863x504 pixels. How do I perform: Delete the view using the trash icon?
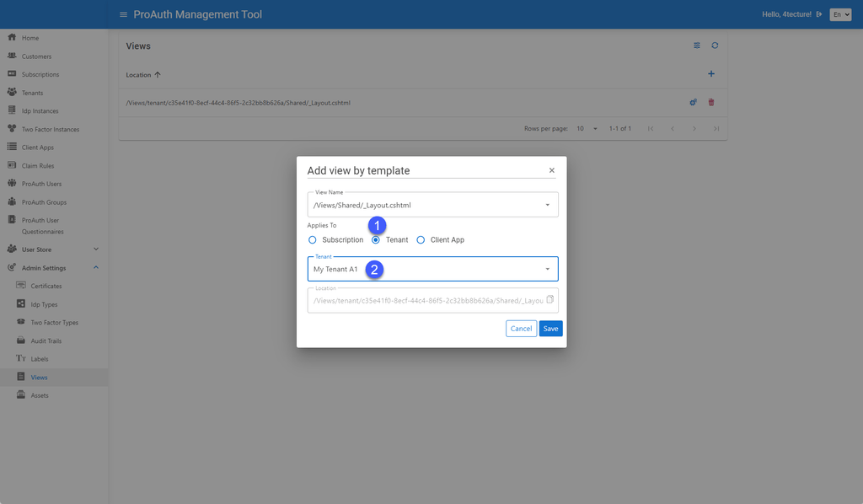tap(712, 102)
